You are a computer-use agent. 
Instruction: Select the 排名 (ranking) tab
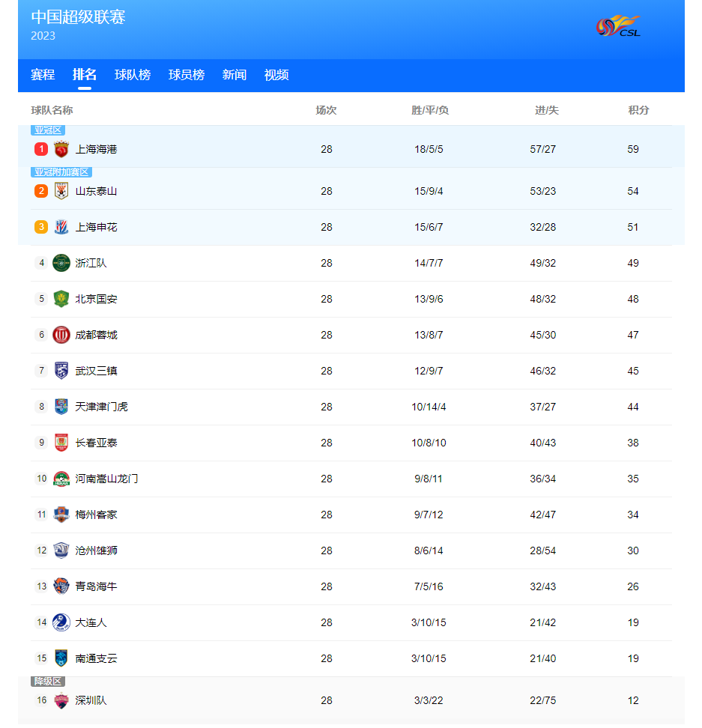pos(85,75)
